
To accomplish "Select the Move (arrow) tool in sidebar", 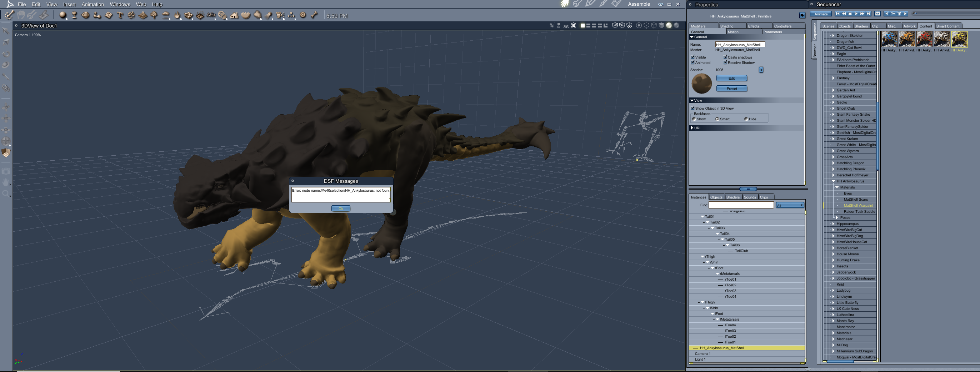I will click(6, 31).
